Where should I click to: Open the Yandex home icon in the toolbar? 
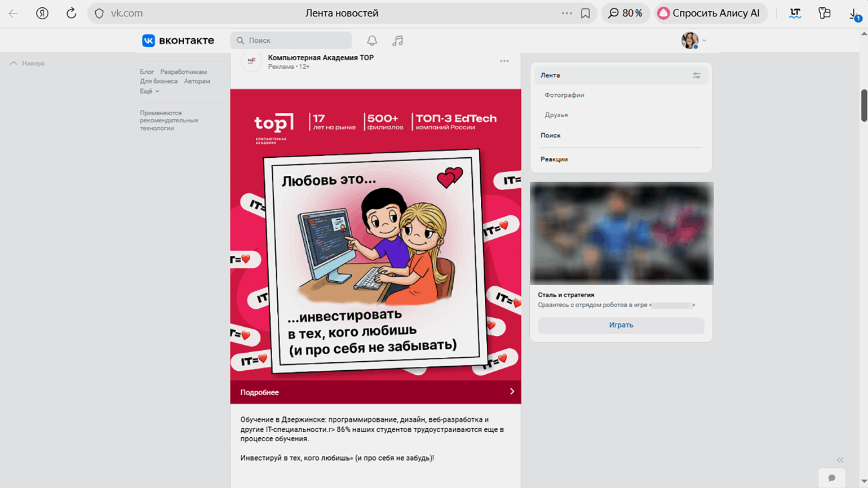click(x=42, y=13)
